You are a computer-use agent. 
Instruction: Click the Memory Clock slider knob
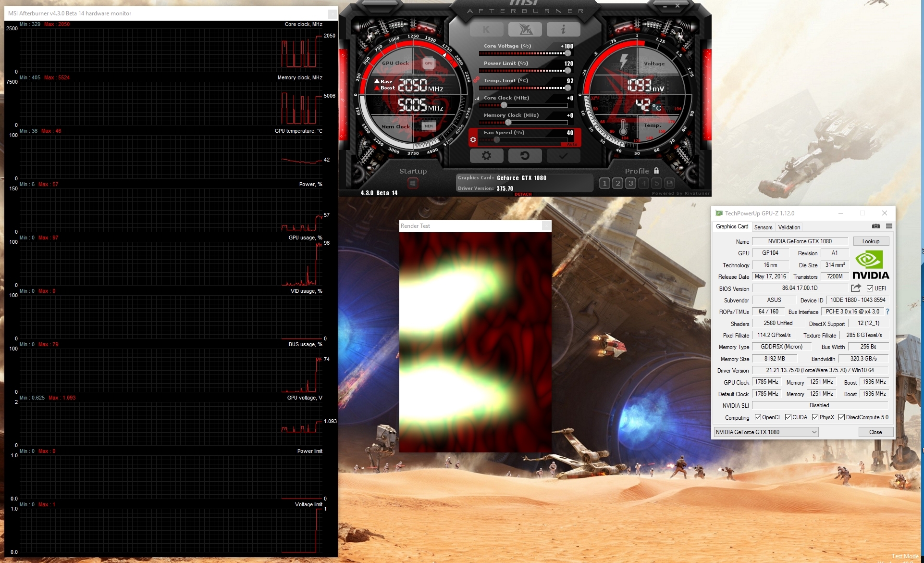coord(508,123)
